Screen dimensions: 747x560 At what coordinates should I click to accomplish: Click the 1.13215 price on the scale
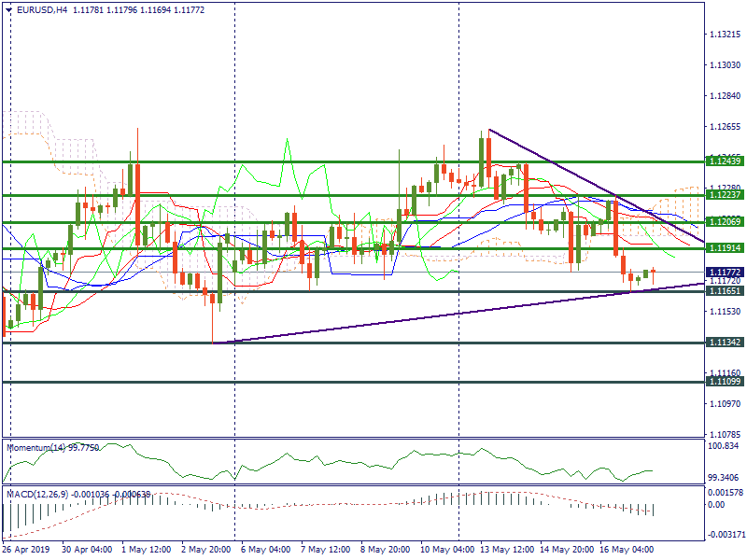[725, 35]
